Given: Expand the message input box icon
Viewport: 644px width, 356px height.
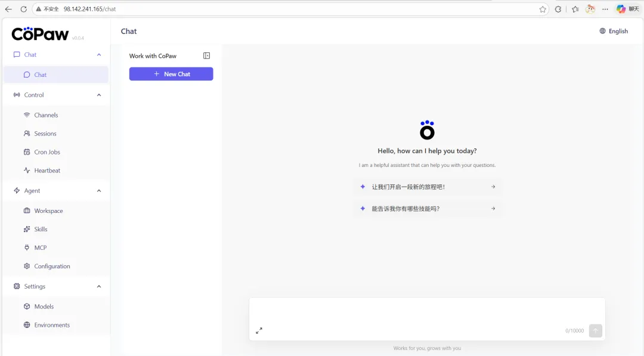Looking at the screenshot, I should (259, 330).
